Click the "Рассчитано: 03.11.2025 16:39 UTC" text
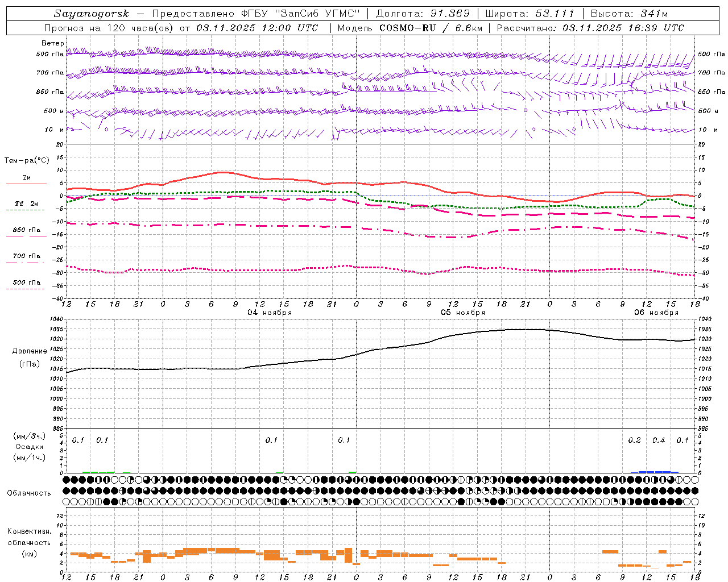 point(590,28)
